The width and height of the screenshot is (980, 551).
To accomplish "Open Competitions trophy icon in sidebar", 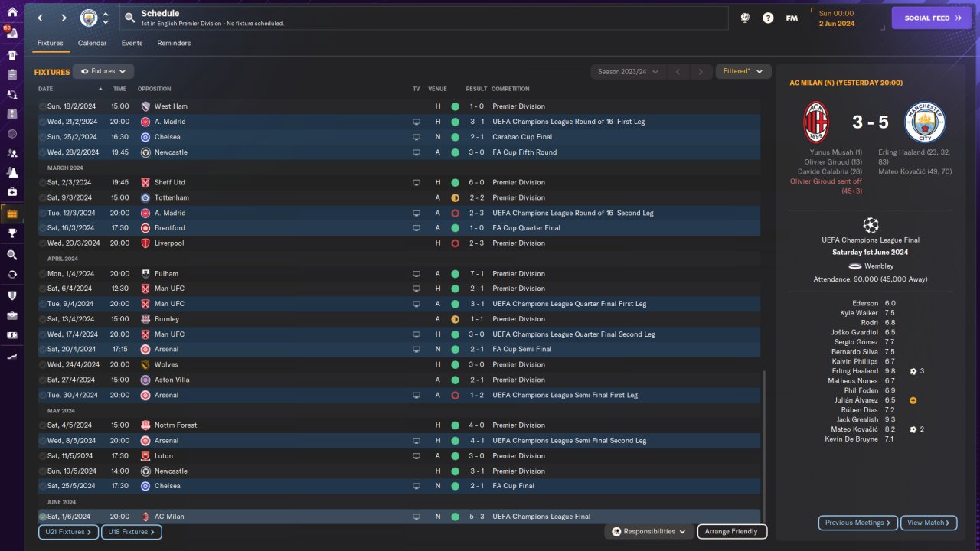I will point(11,233).
